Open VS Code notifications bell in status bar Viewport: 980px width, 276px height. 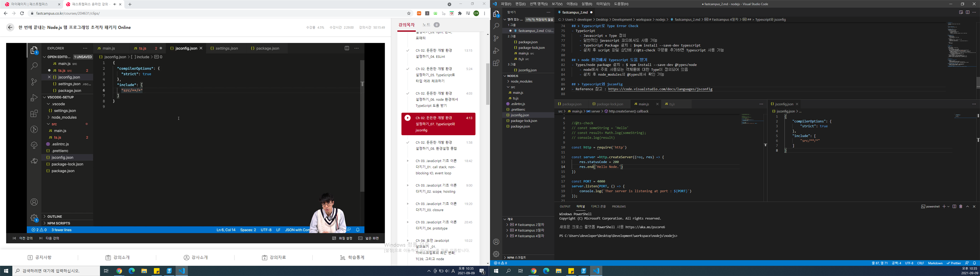click(975, 263)
